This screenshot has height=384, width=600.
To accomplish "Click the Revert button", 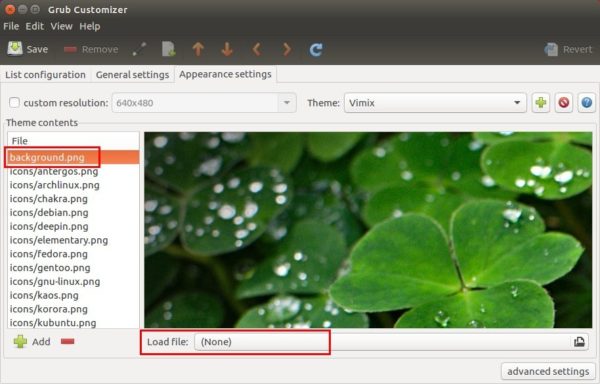I will coord(568,49).
